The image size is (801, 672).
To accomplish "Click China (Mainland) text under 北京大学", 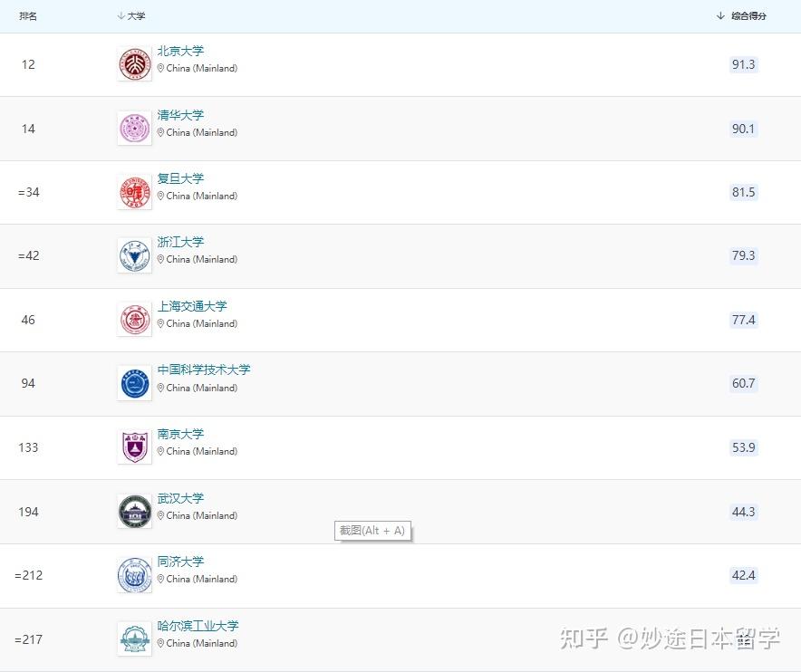I will coord(202,68).
